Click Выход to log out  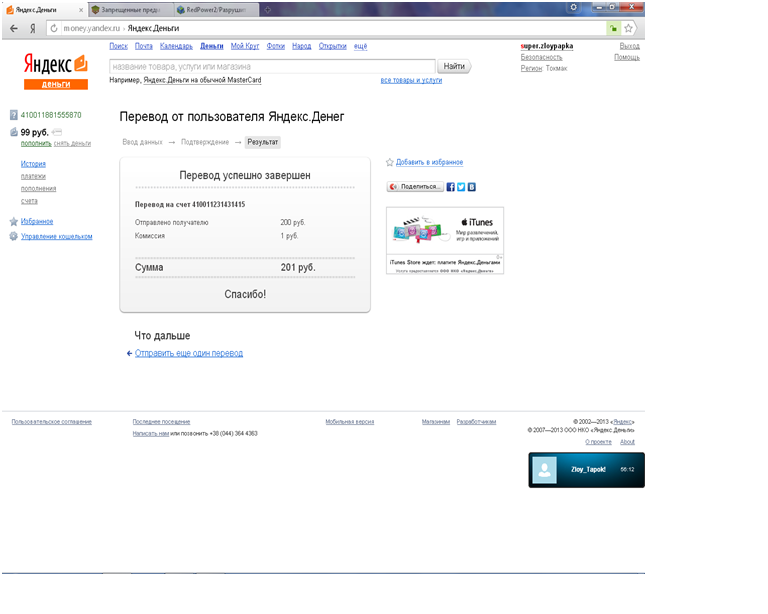click(x=629, y=46)
